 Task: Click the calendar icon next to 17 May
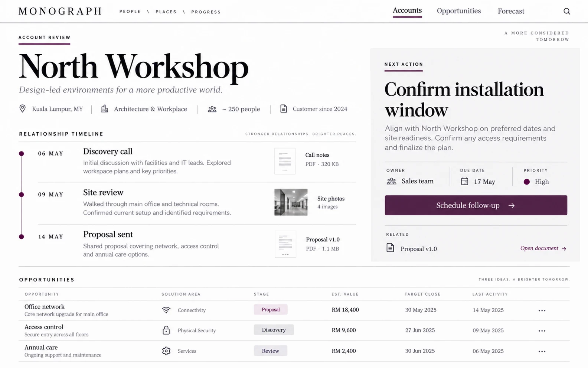464,181
